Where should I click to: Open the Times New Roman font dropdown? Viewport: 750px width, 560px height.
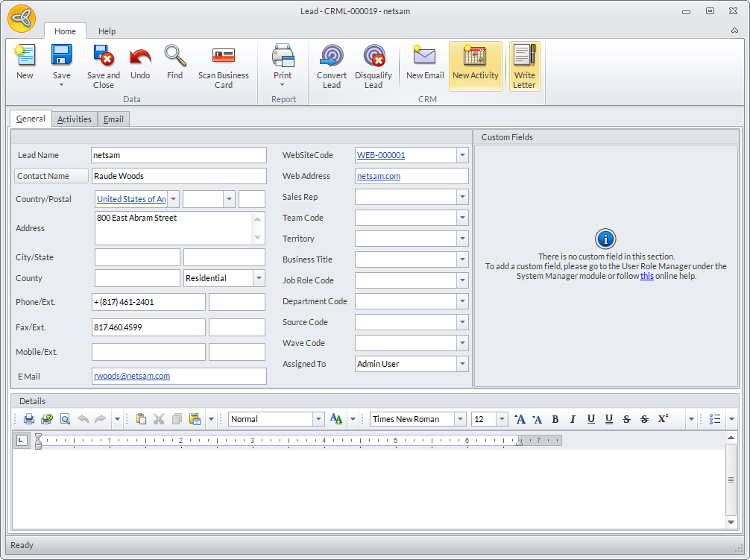(460, 419)
